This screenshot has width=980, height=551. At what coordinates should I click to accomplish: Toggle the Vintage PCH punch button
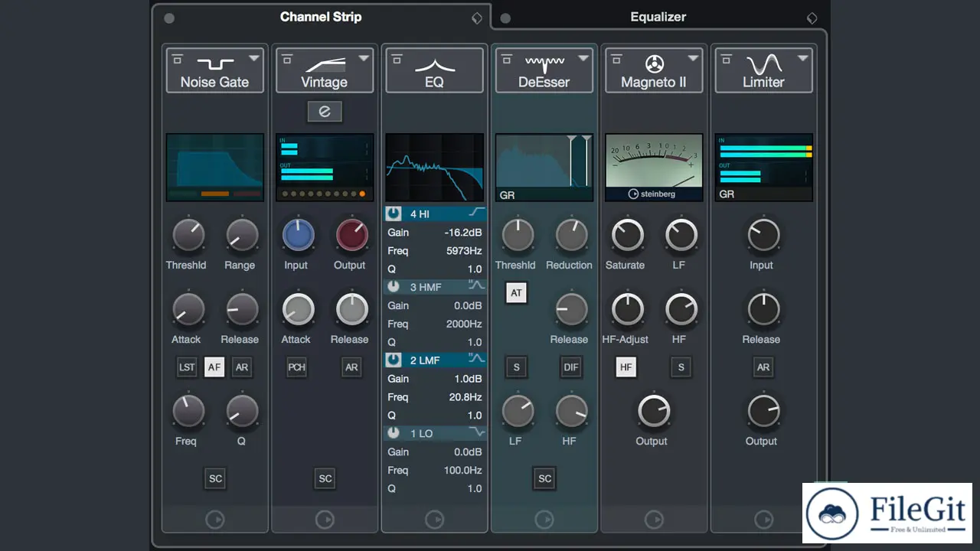click(296, 367)
